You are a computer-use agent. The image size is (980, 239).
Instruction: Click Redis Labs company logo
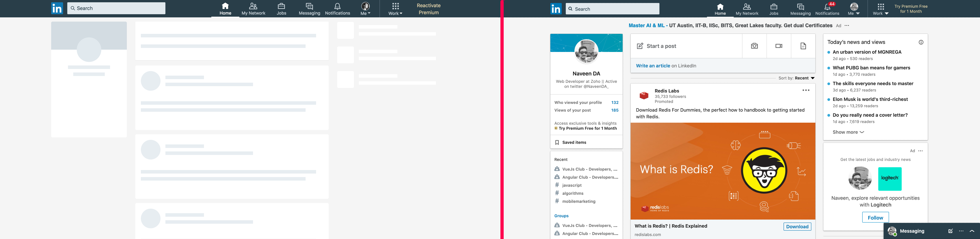coord(644,96)
